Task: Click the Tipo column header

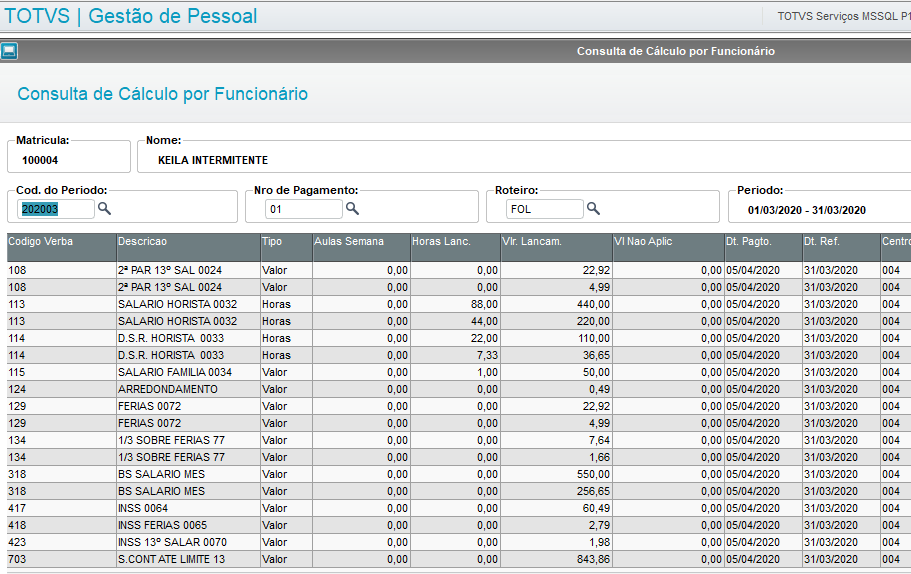Action: [286, 247]
